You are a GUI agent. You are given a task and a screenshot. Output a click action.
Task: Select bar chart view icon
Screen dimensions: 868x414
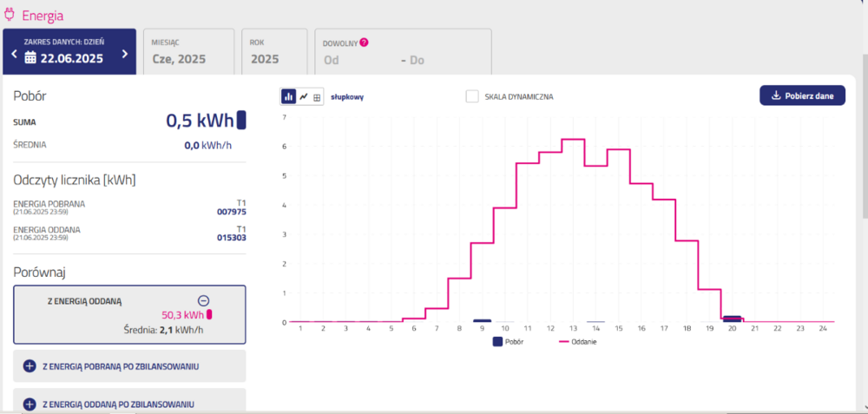pos(288,97)
